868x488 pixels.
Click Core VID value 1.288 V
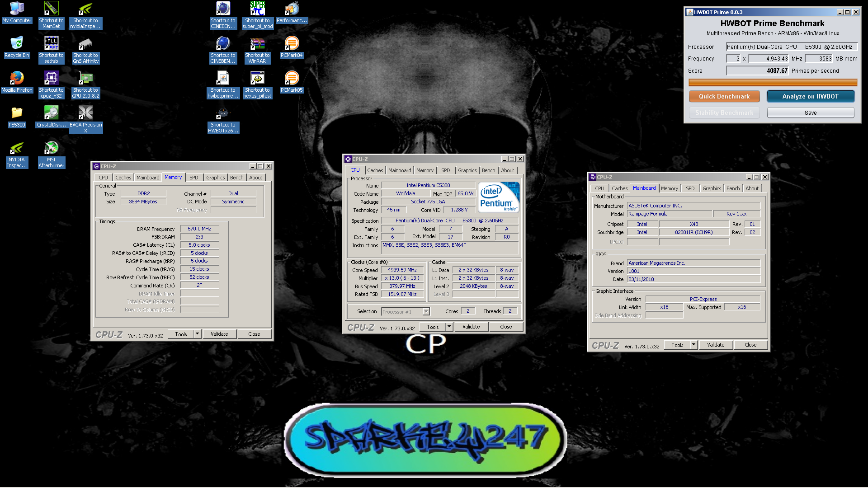pos(459,210)
